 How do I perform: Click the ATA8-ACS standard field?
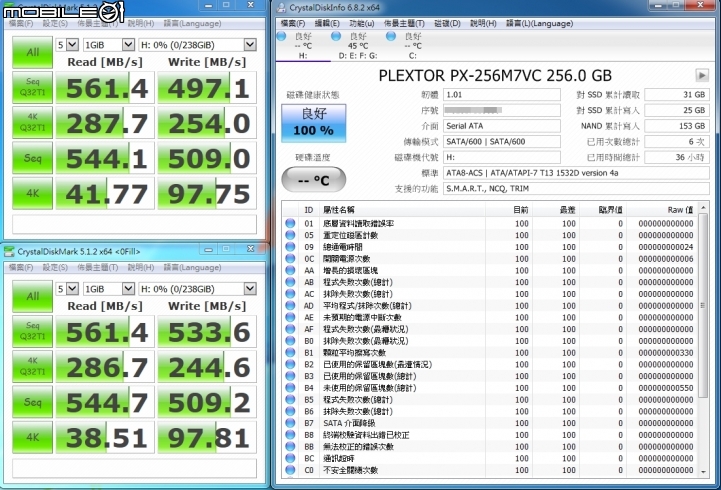point(576,173)
